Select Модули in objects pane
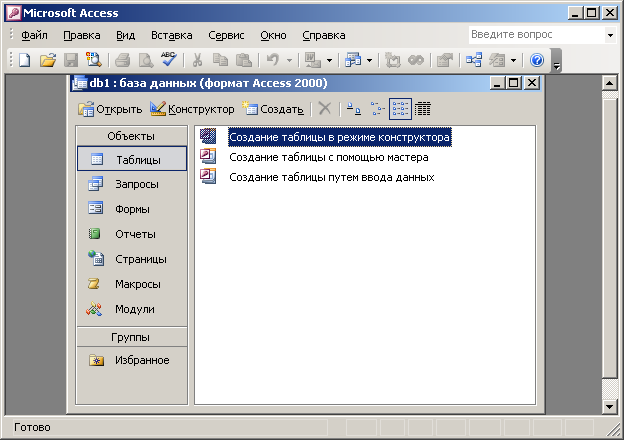Screen dimensions: 624x440 [x=132, y=309]
